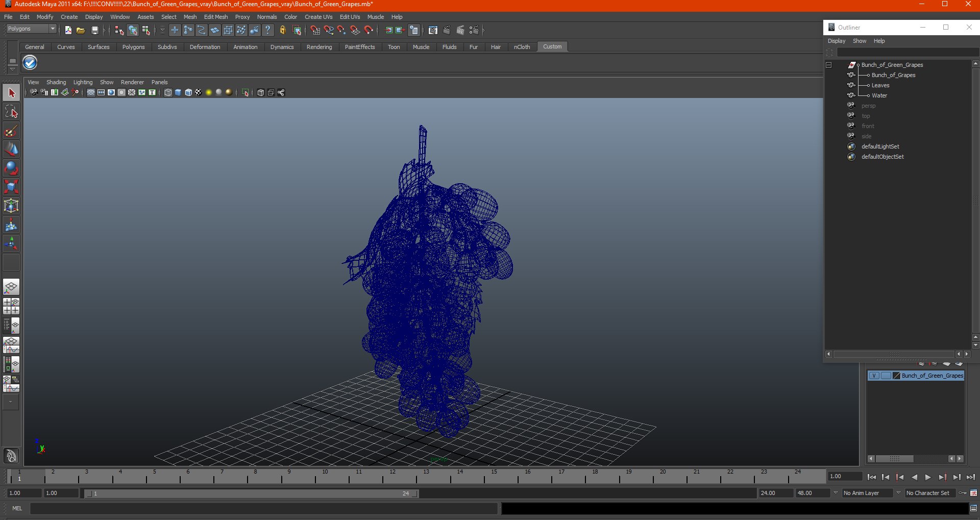
Task: Activate the Scale tool cube icon
Action: pos(11,187)
